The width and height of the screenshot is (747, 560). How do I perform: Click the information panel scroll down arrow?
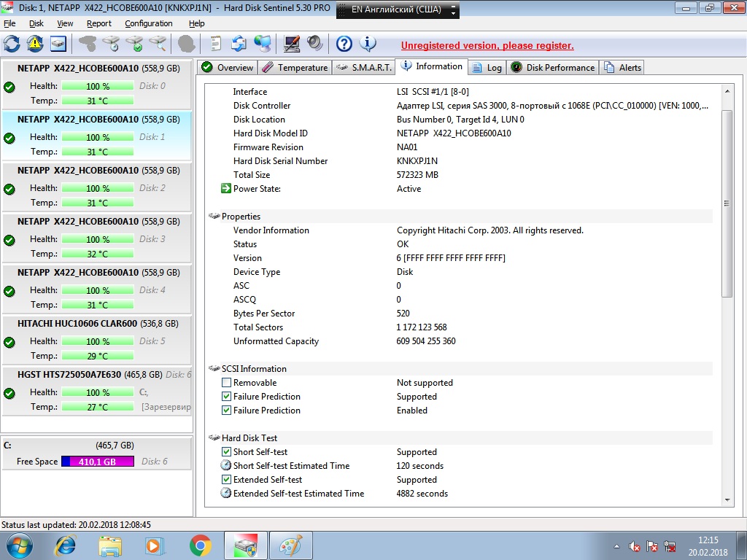727,500
